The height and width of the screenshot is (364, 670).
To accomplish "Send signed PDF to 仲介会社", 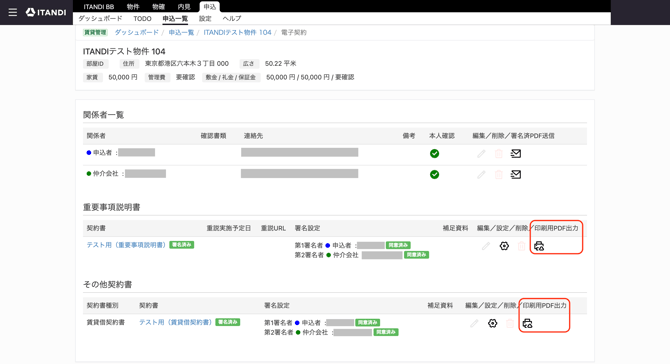I will coord(516,174).
